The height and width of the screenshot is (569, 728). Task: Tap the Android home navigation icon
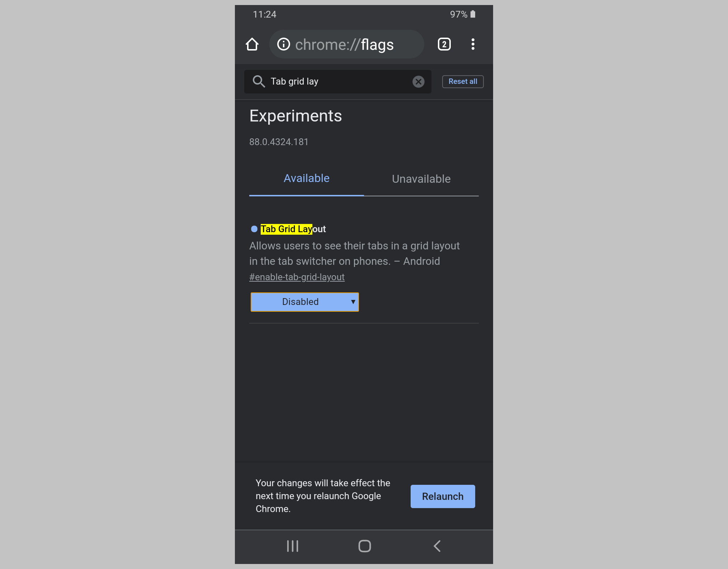364,546
